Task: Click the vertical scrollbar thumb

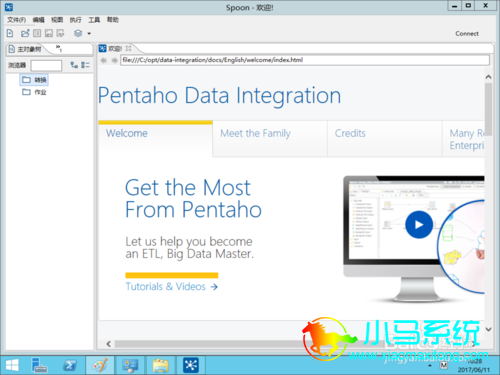Action: (x=488, y=109)
